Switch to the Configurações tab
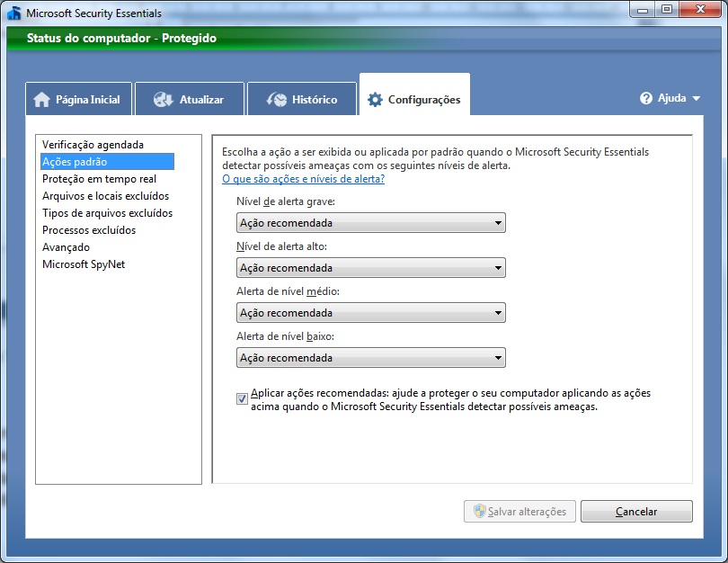 point(414,94)
